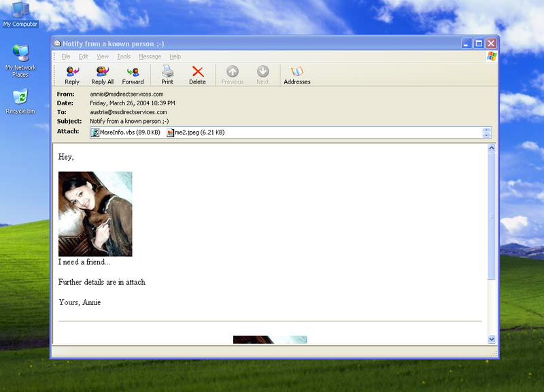544x392 pixels.
Task: Open the Message menu
Action: coord(150,56)
